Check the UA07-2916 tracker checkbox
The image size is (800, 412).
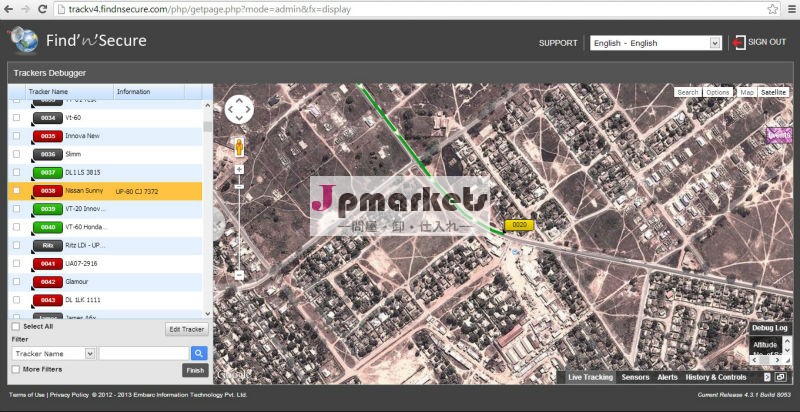tap(16, 263)
